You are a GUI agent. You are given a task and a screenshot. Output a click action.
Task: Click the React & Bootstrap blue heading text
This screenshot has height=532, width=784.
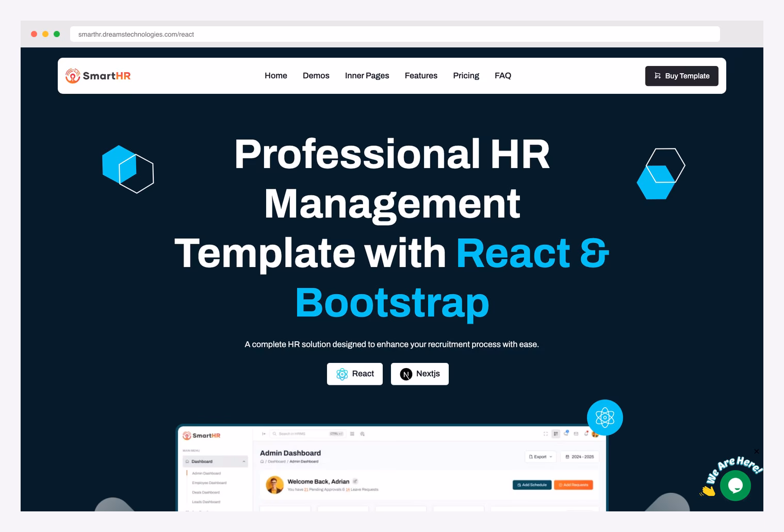point(452,278)
